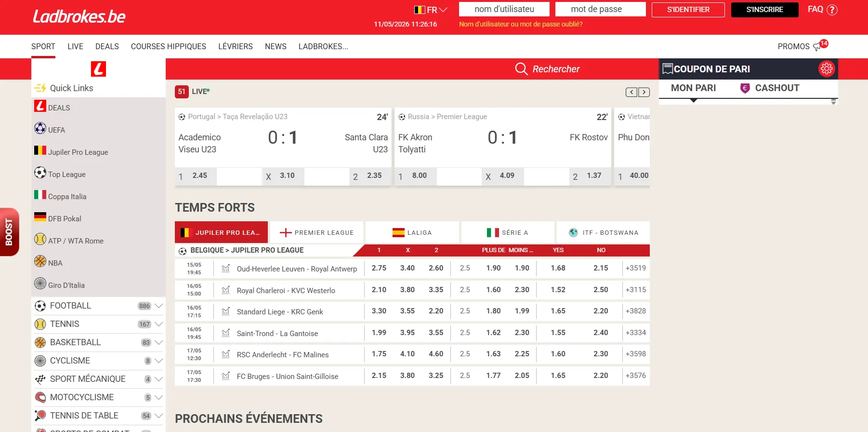Click the CASHOUT shield icon
Screen dimensions: 868x432
(745, 88)
